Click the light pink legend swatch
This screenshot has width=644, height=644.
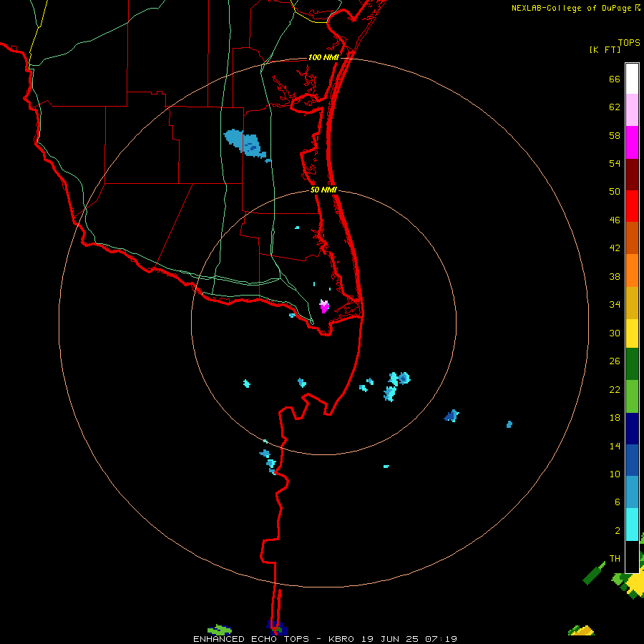[x=632, y=110]
